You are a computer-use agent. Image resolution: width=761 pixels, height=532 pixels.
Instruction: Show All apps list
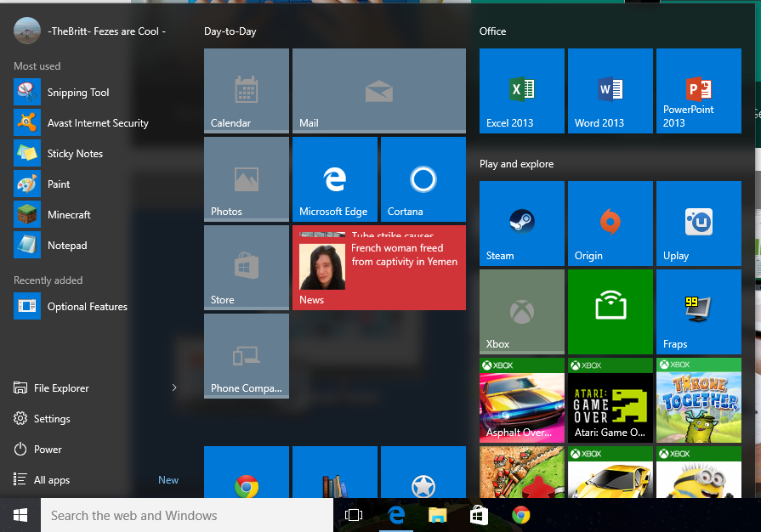pyautogui.click(x=42, y=479)
